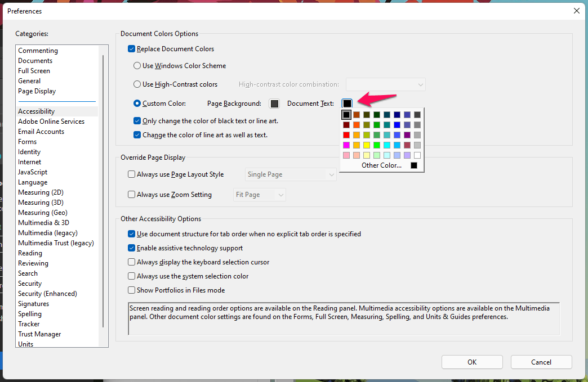The height and width of the screenshot is (382, 588).
Task: Select the bright yellow color swatch
Action: tap(367, 145)
